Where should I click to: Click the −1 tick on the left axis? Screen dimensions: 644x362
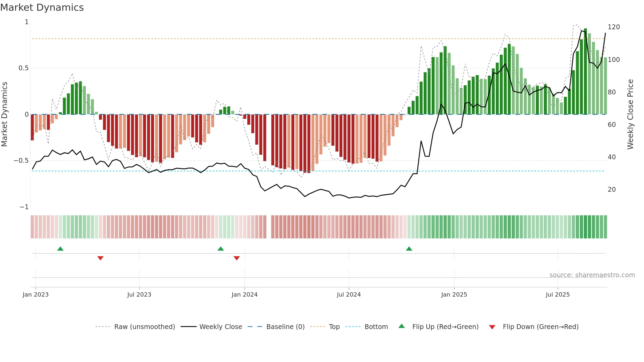pos(24,207)
